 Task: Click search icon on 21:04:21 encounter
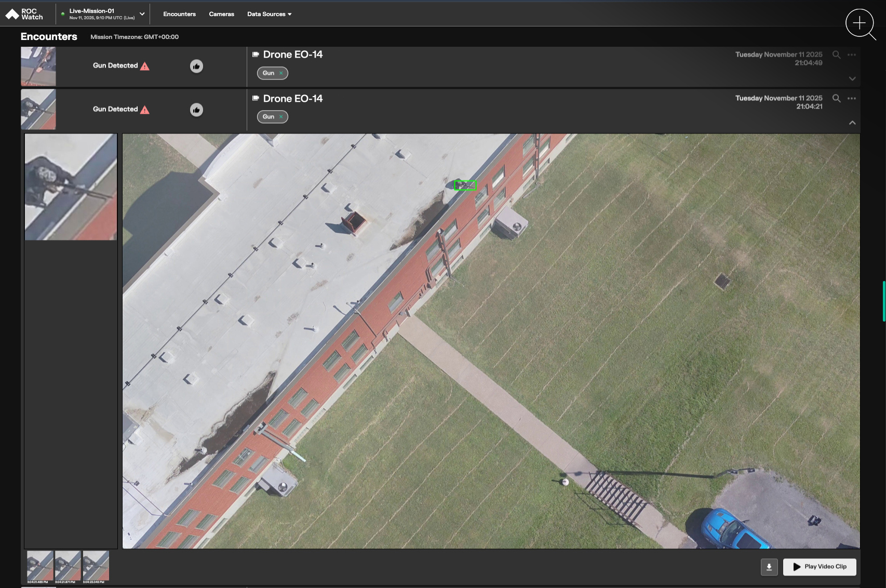836,98
